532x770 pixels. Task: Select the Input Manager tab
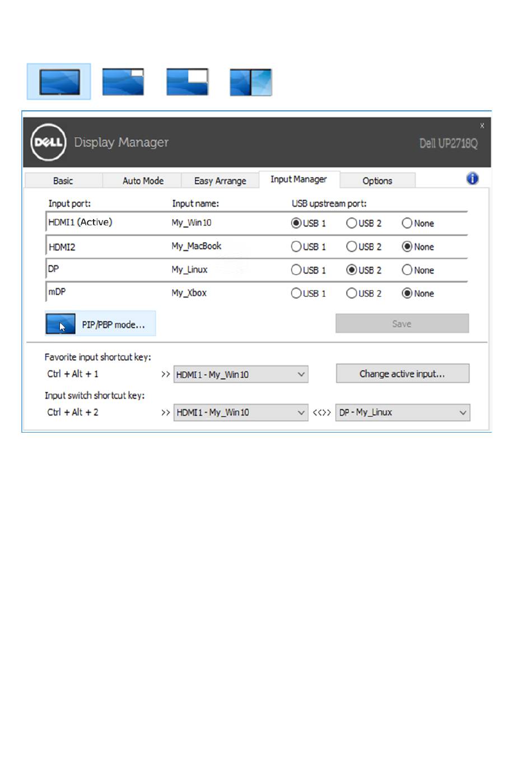298,179
